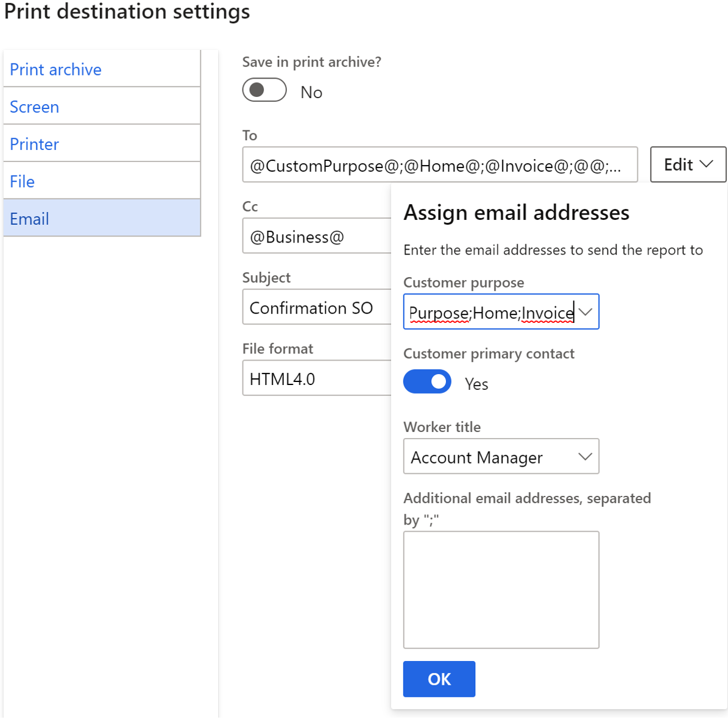Click the OK button
Viewport: 728px width, 728px height.
[x=439, y=679]
